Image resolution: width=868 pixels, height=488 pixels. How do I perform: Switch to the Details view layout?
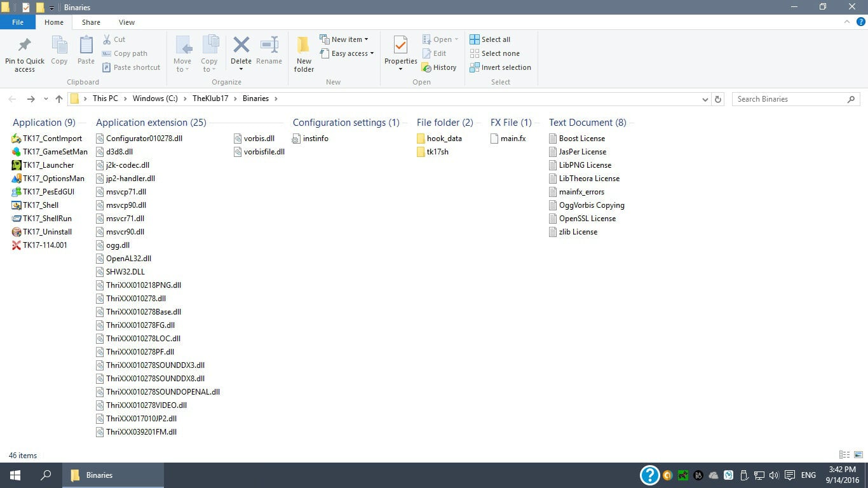844,455
